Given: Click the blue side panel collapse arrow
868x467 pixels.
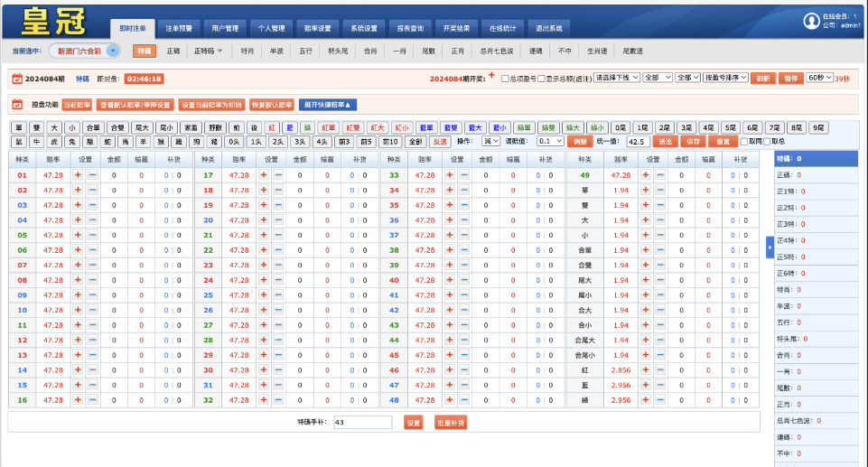Looking at the screenshot, I should coord(770,247).
